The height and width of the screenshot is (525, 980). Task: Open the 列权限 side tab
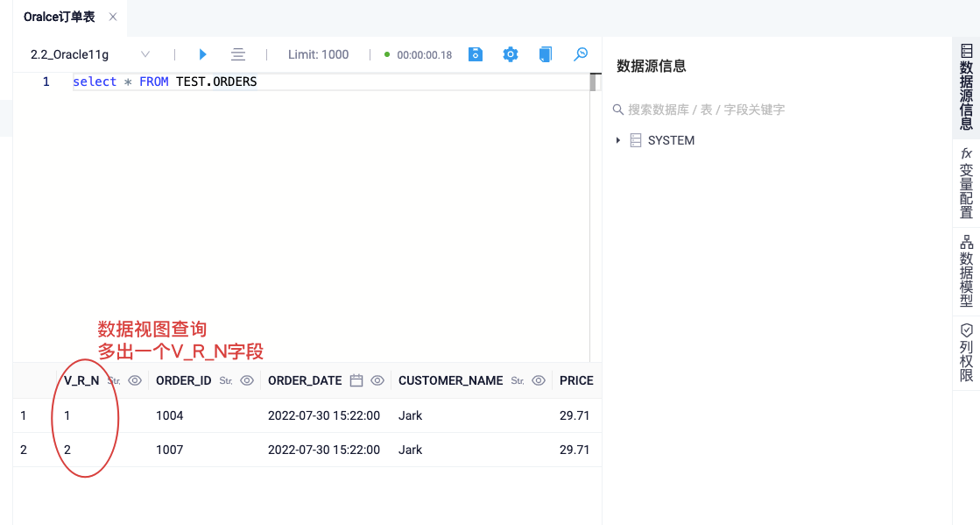click(966, 353)
